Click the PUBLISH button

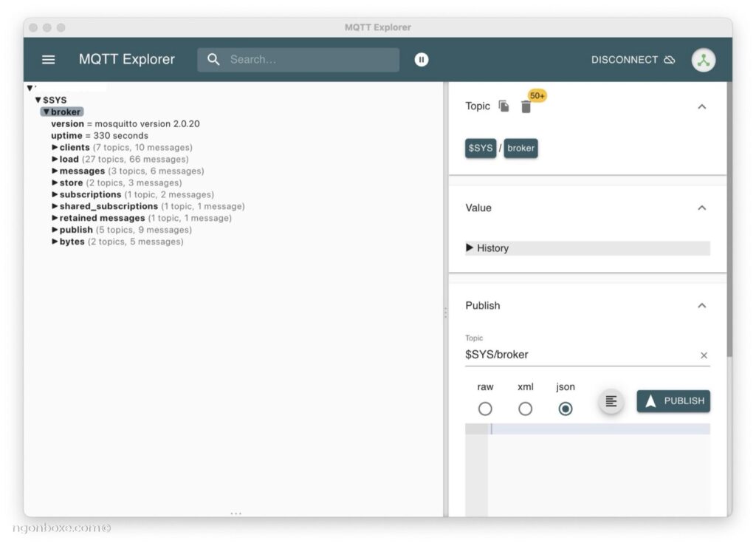click(673, 401)
